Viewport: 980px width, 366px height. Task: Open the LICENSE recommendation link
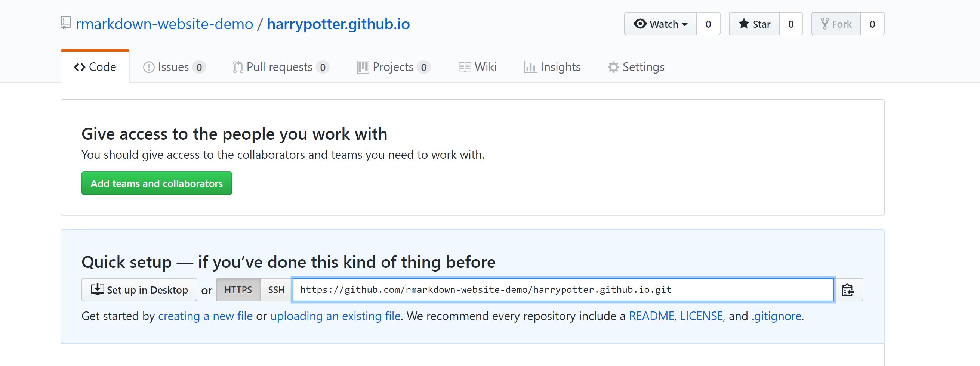(701, 316)
